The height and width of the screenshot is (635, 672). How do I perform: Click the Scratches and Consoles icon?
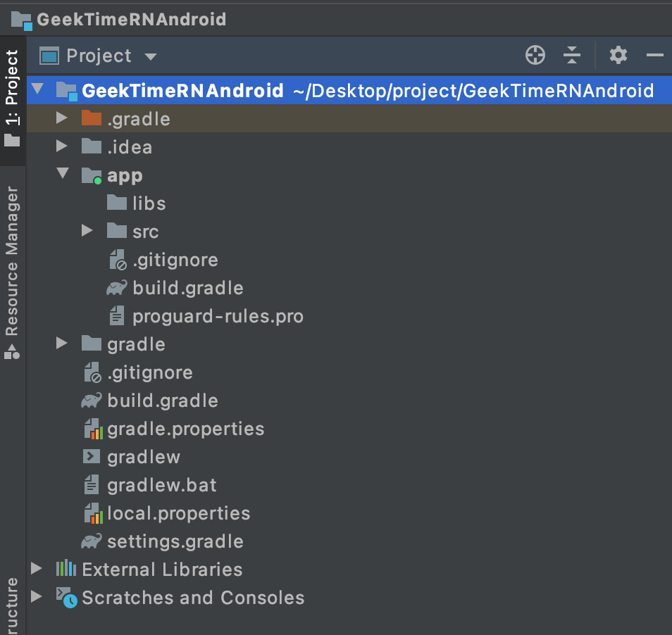pyautogui.click(x=66, y=598)
